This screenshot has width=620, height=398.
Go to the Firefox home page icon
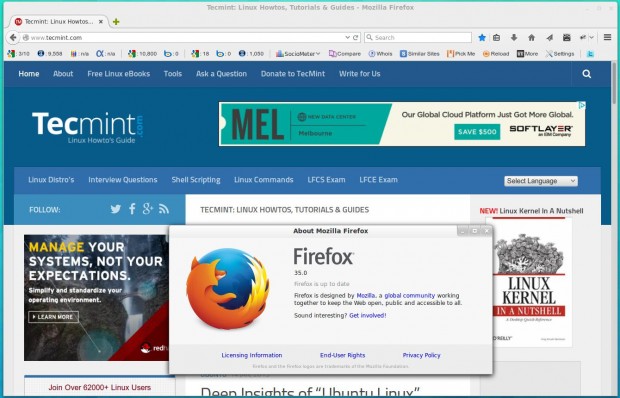(x=531, y=38)
